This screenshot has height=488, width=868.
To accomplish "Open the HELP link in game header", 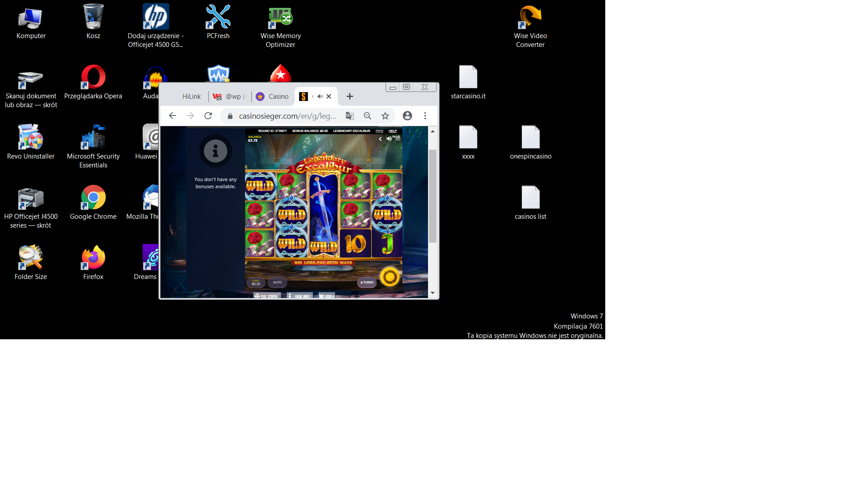I will (x=393, y=131).
